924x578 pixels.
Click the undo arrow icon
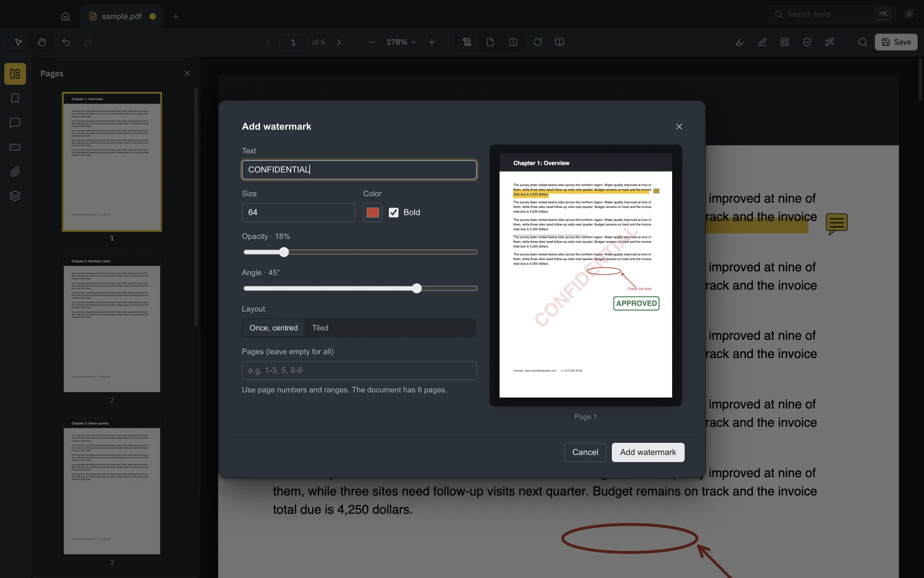coord(66,42)
